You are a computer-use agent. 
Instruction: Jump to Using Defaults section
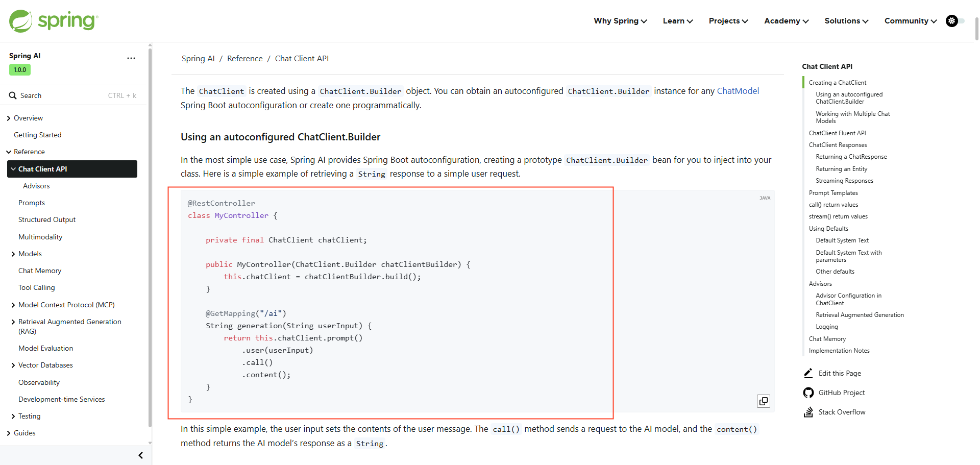(x=829, y=229)
